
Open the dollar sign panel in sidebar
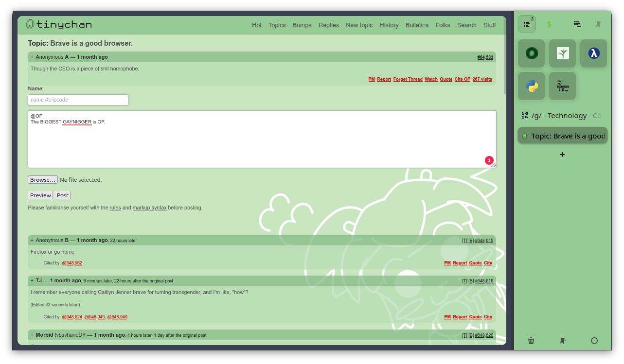549,24
